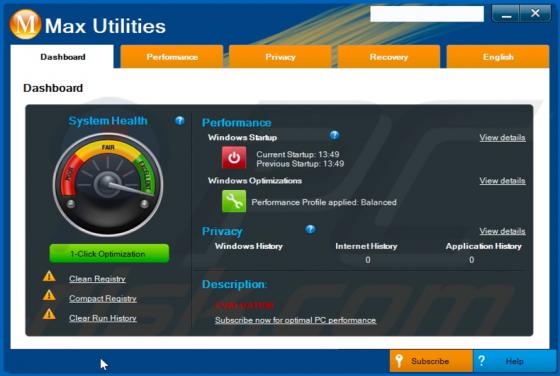This screenshot has width=560, height=376.
Task: Open the English language tab
Action: click(498, 57)
